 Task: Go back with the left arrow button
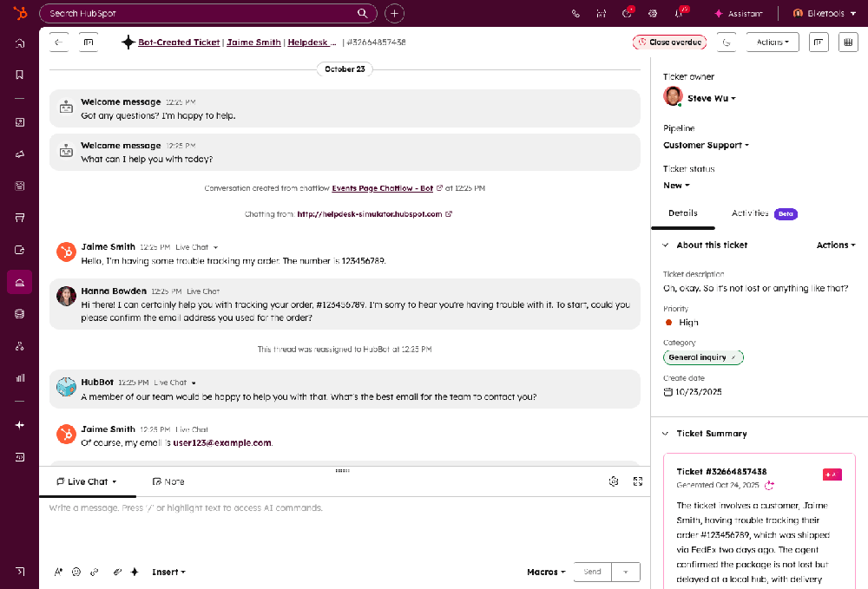click(59, 42)
